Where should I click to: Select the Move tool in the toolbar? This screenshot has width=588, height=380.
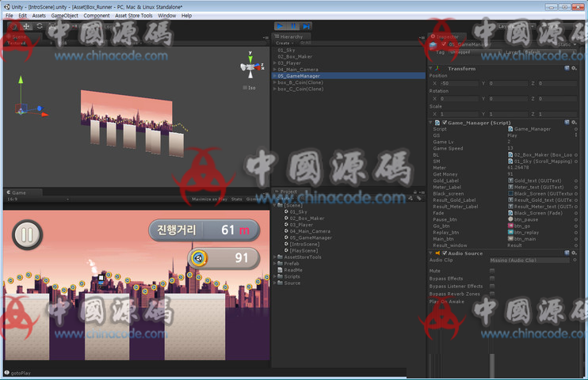point(26,26)
